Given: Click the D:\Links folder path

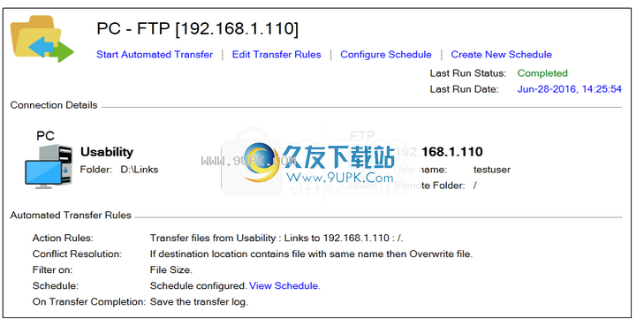Looking at the screenshot, I should tap(140, 170).
